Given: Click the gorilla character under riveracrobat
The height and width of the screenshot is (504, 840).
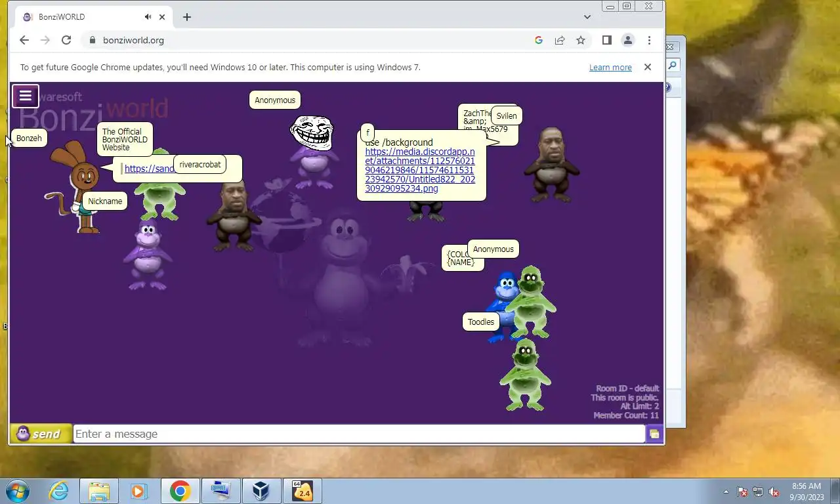Looking at the screenshot, I should pyautogui.click(x=234, y=215).
